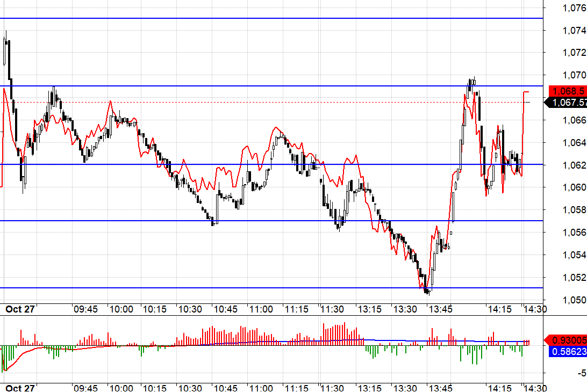Select the blue 0.58623 indicator value tag
This screenshot has height=392, width=587.
tap(567, 351)
